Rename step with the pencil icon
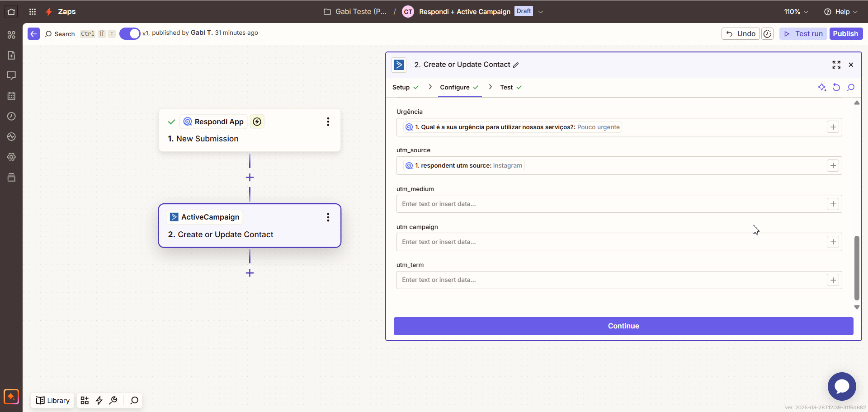 (x=516, y=65)
